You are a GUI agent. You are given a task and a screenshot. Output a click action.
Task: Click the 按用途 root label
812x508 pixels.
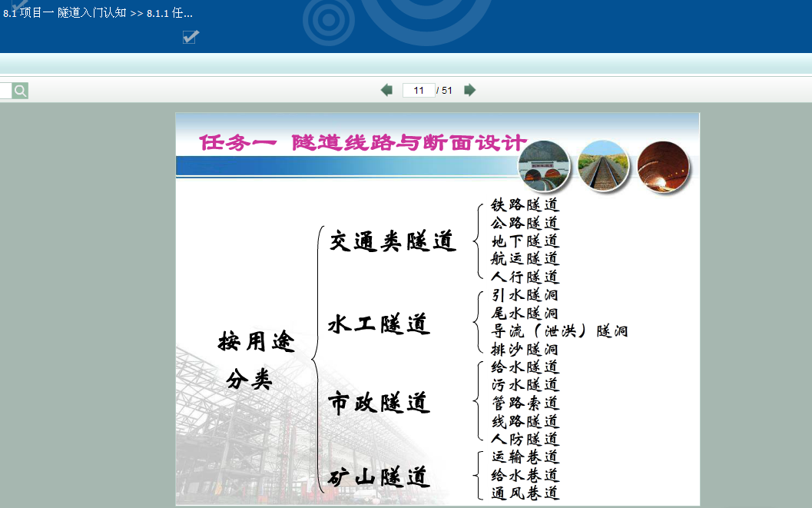[257, 341]
